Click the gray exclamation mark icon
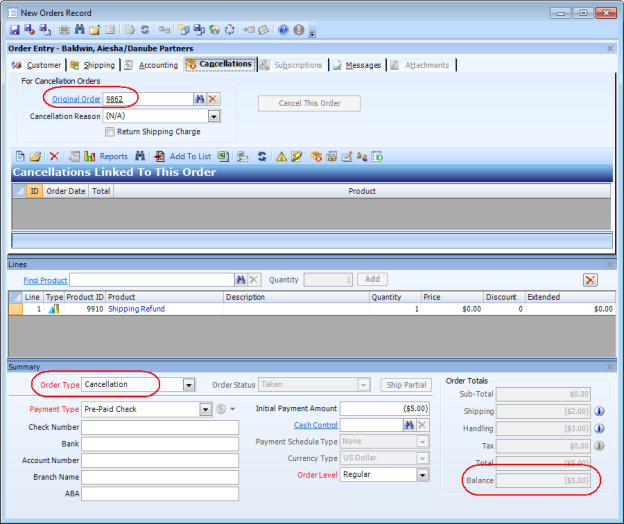 coord(299,30)
